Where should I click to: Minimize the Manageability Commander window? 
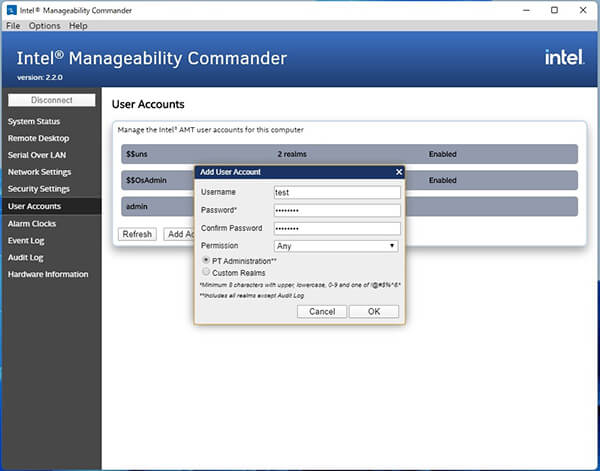[526, 10]
